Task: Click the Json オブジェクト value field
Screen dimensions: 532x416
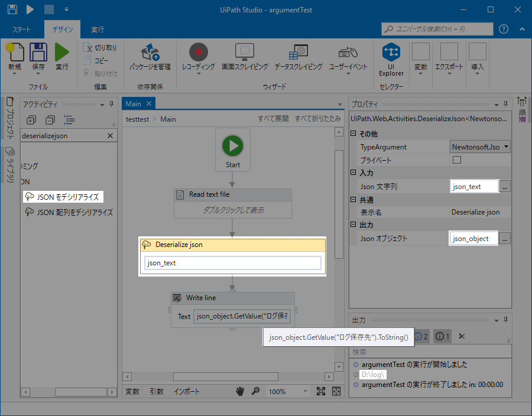Action: pos(473,239)
